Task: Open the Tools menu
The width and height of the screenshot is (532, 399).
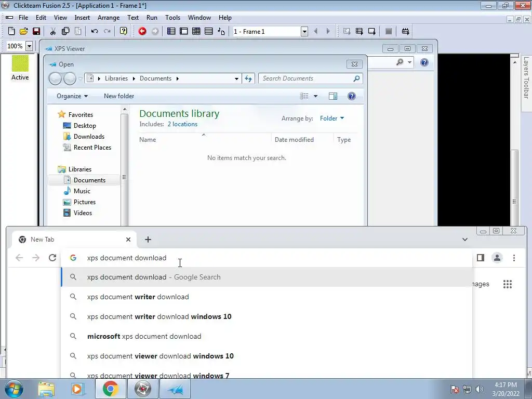Action: 172,18
